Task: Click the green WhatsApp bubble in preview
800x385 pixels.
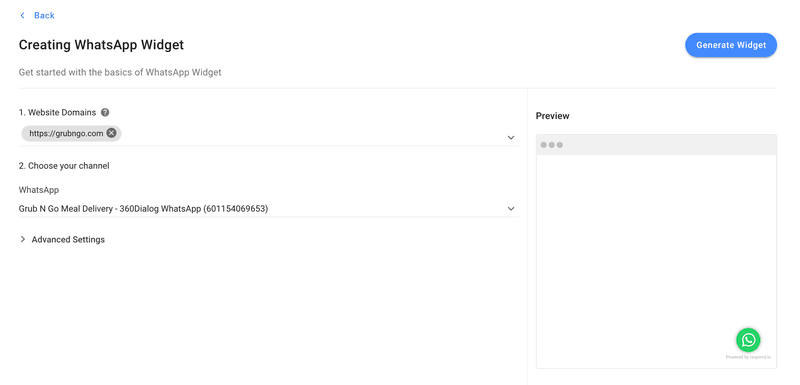Action: 748,340
